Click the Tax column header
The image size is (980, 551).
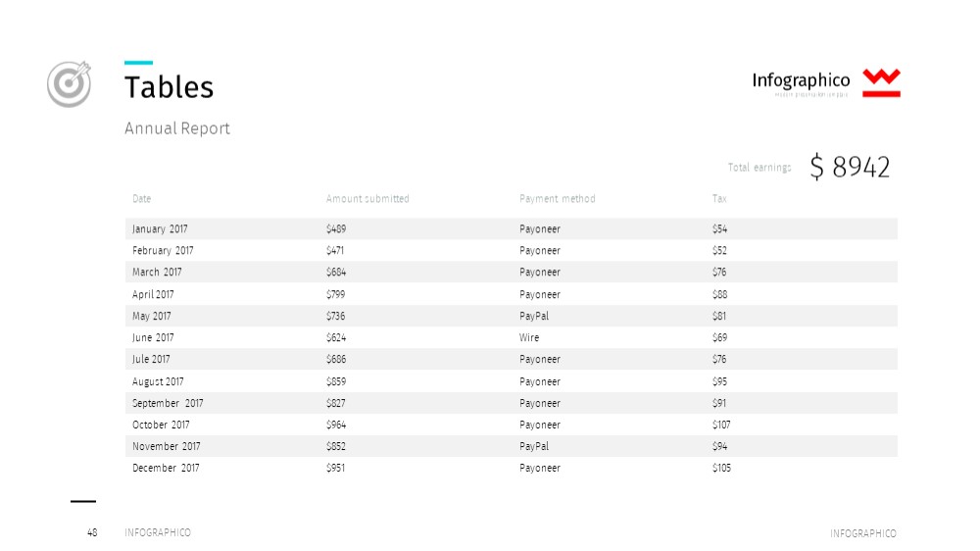coord(719,198)
